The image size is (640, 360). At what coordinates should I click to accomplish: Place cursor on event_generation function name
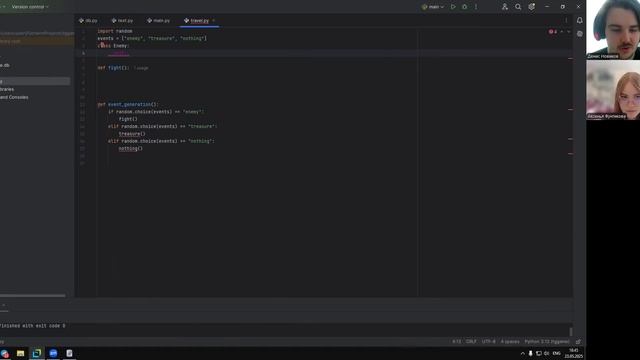(x=131, y=104)
